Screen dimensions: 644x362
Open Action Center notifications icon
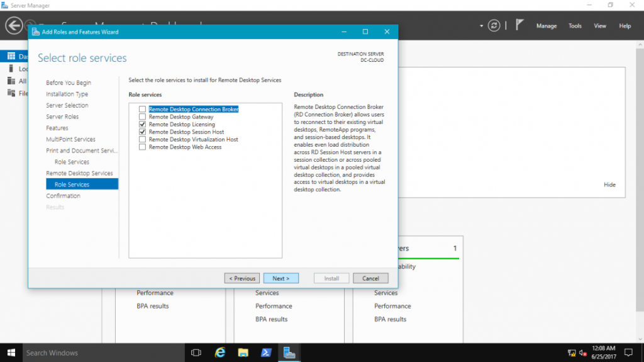click(x=628, y=353)
